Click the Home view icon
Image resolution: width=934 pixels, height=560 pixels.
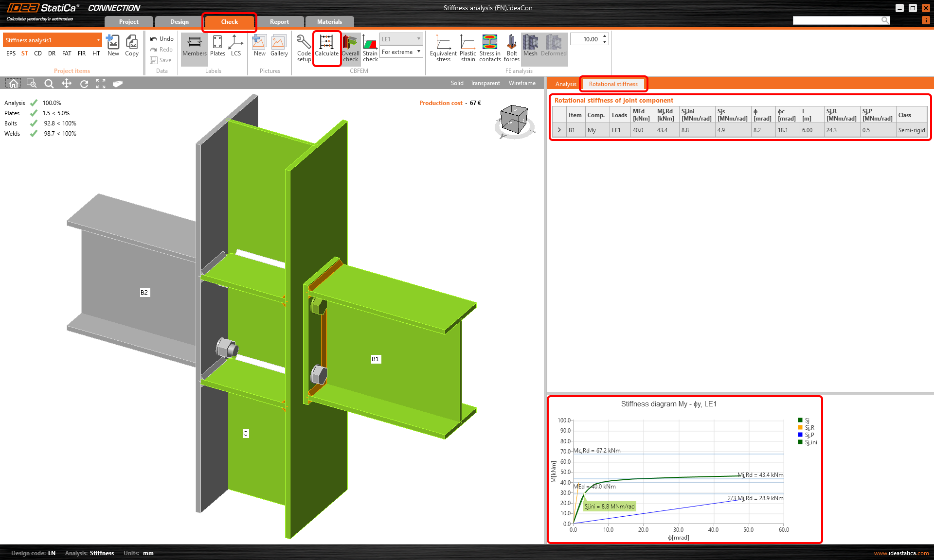pyautogui.click(x=14, y=84)
